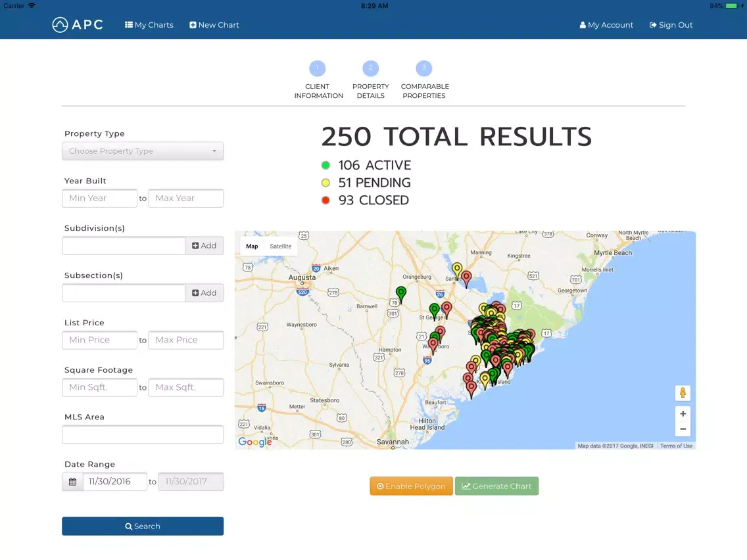Select the Map view tab

click(x=252, y=246)
